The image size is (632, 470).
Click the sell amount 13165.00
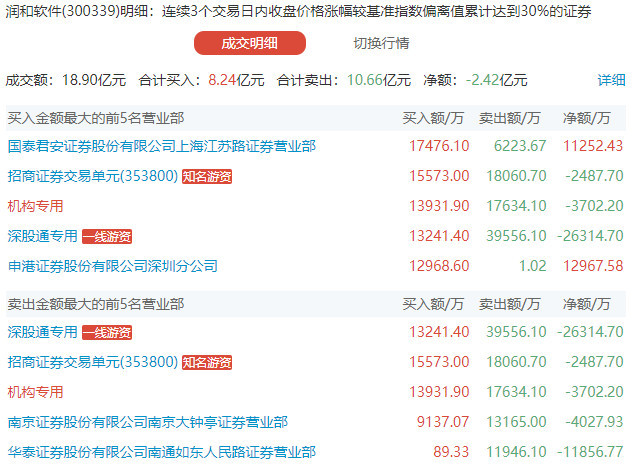tap(516, 422)
